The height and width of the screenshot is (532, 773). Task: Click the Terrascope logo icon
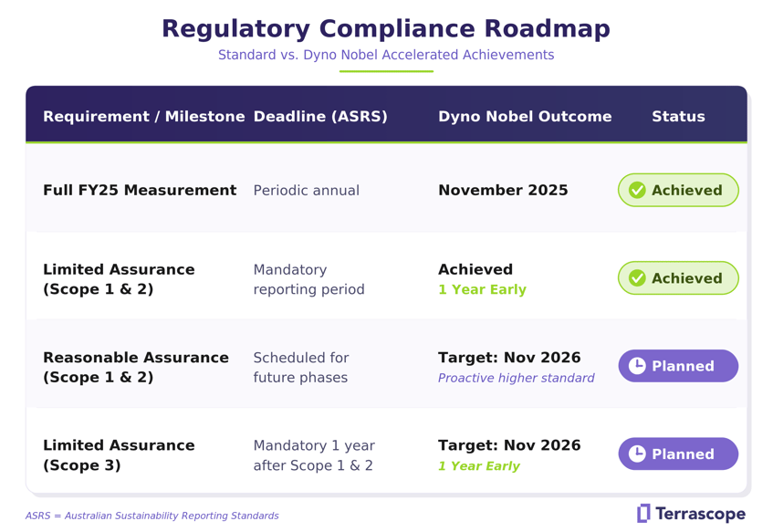(643, 513)
